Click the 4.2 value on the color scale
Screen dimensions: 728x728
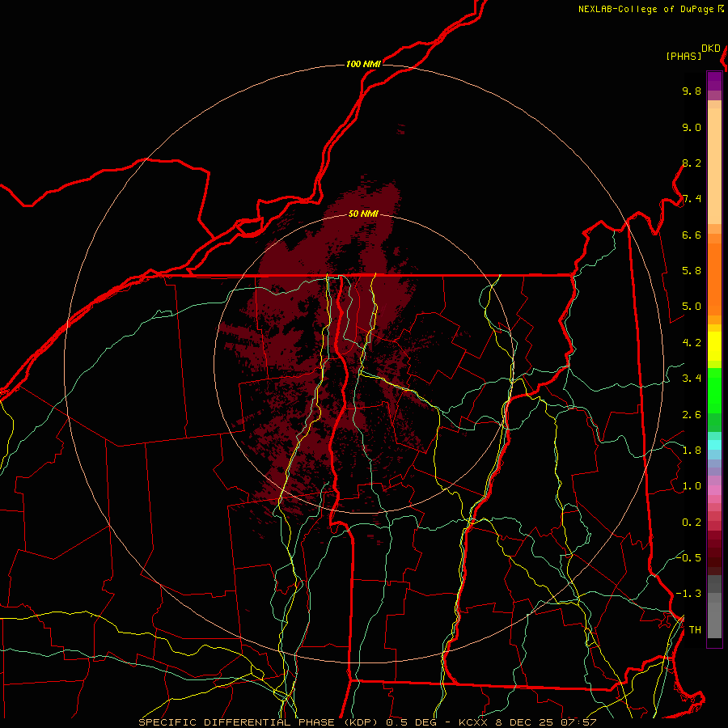[x=692, y=343]
